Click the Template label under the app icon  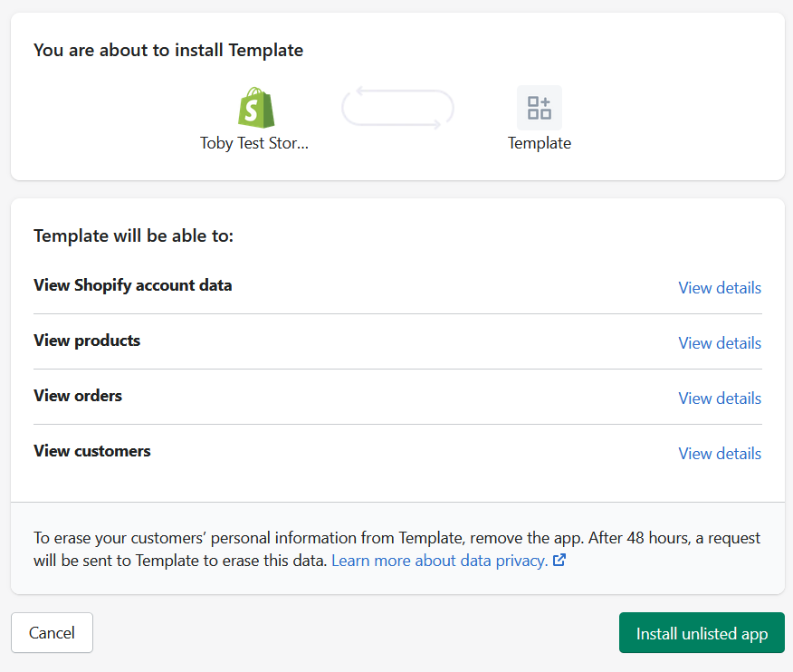(x=539, y=143)
